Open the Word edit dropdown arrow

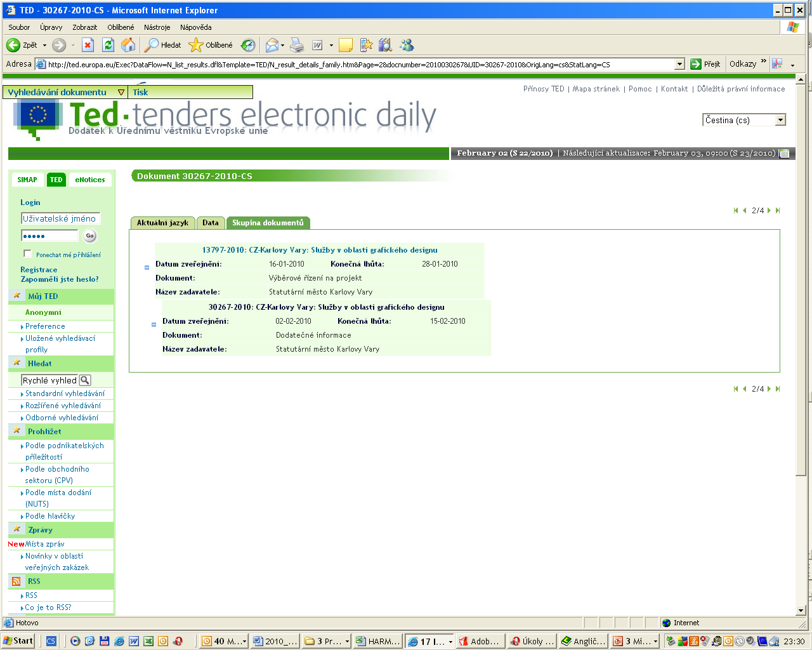click(x=331, y=45)
